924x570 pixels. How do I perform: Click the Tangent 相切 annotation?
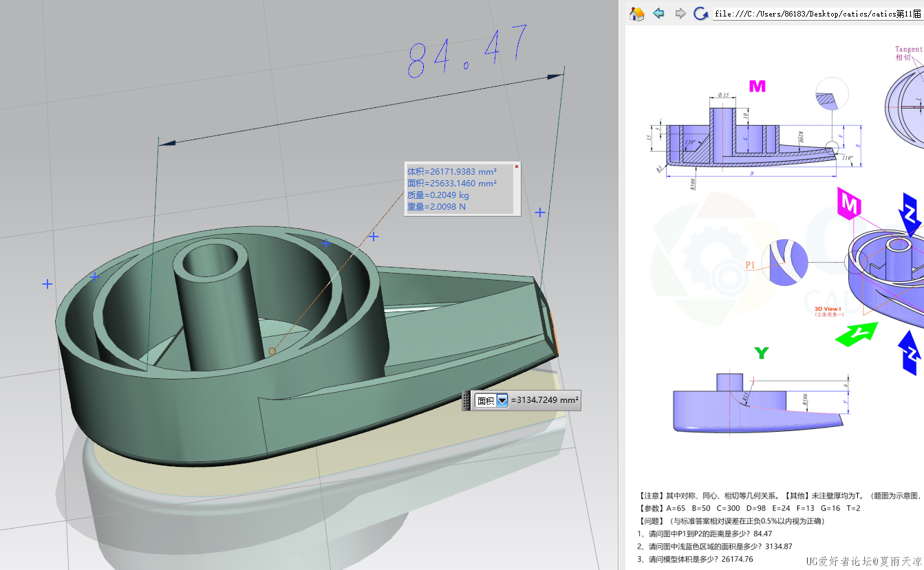(908, 54)
